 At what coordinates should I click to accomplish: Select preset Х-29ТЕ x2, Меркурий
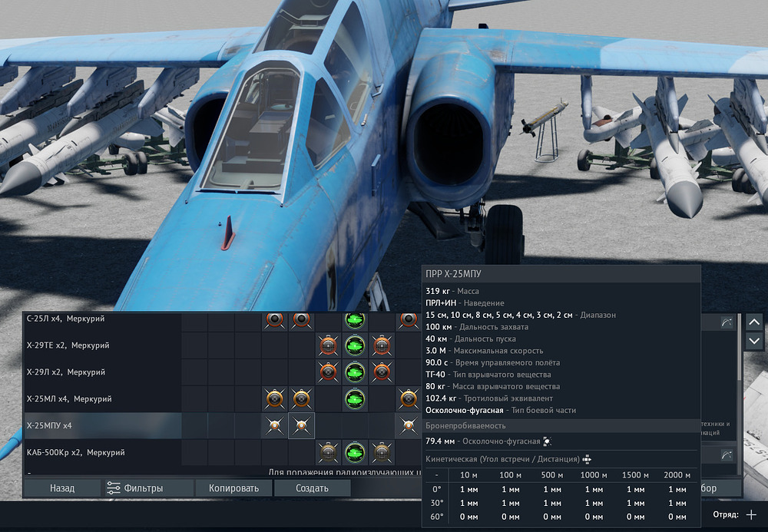click(x=68, y=345)
